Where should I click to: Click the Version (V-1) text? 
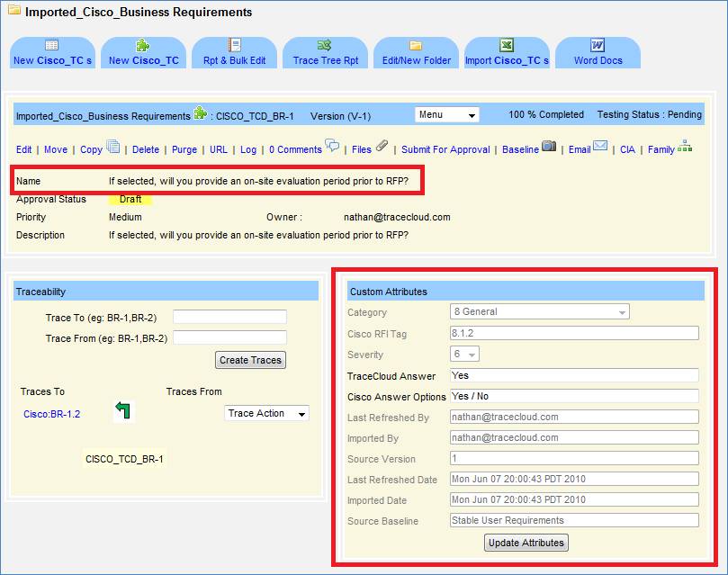click(x=340, y=116)
